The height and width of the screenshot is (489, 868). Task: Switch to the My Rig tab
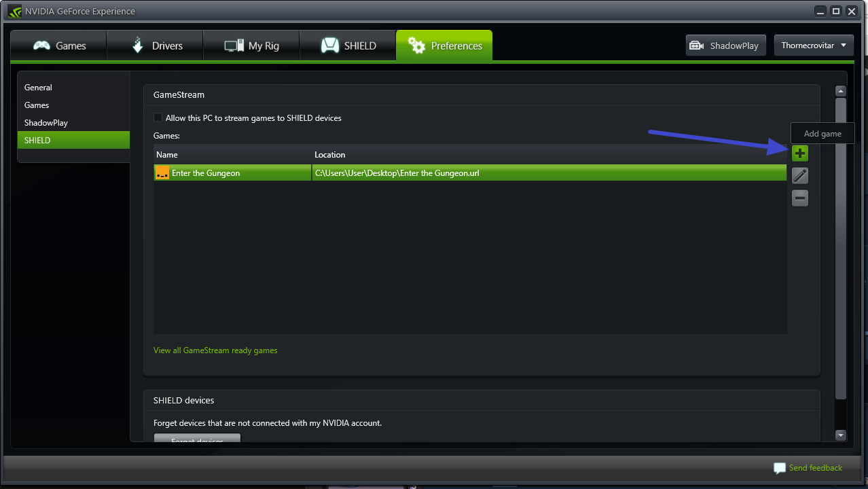[x=251, y=46]
